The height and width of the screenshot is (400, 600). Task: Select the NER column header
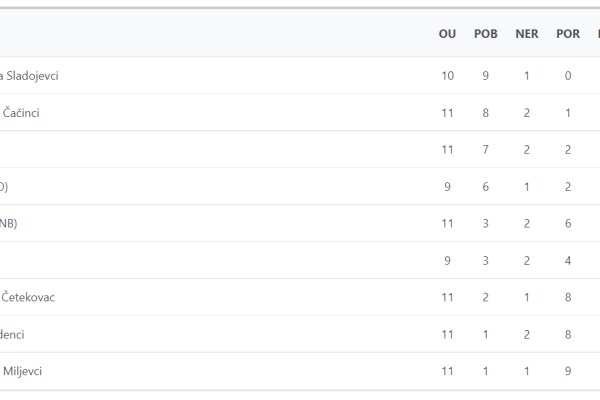(x=527, y=34)
